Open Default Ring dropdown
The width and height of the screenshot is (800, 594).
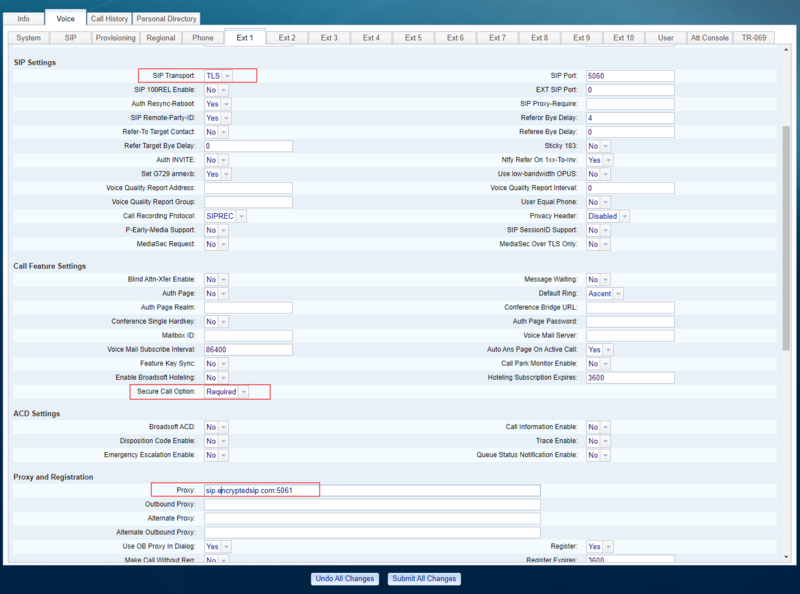tap(605, 293)
